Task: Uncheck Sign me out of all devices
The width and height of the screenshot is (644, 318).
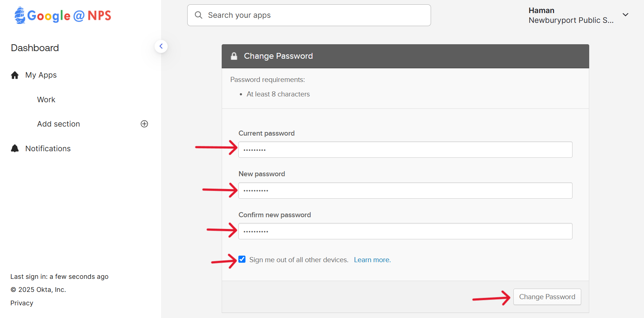Action: (x=242, y=259)
